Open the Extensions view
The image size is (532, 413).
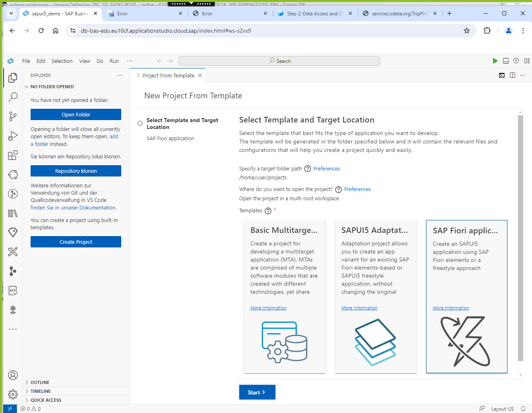coord(13,155)
